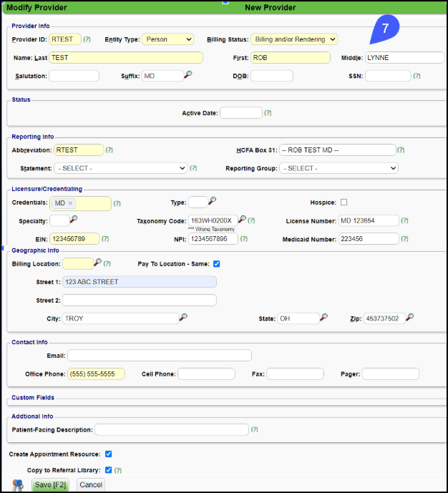
Task: Open the Reporting Group dropdown
Action: click(339, 168)
